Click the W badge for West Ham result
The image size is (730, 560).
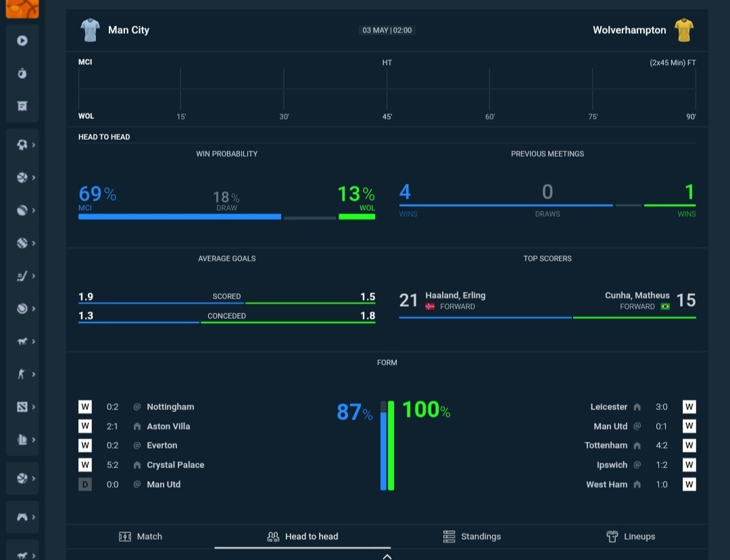pyautogui.click(x=689, y=484)
